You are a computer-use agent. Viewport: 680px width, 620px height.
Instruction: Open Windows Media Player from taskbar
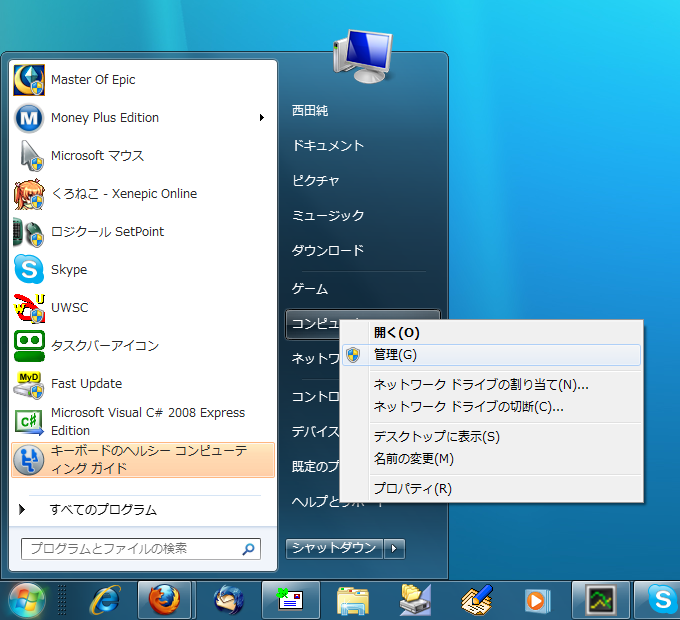coord(537,601)
